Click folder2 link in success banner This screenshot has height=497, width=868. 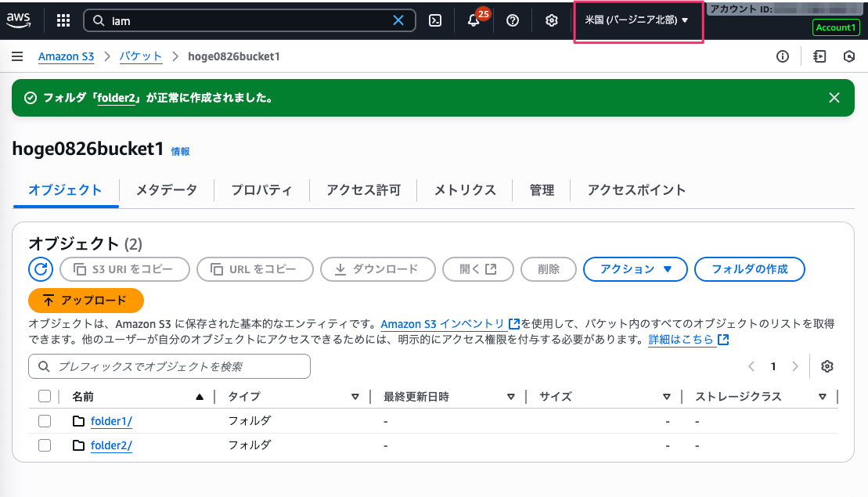(x=117, y=98)
